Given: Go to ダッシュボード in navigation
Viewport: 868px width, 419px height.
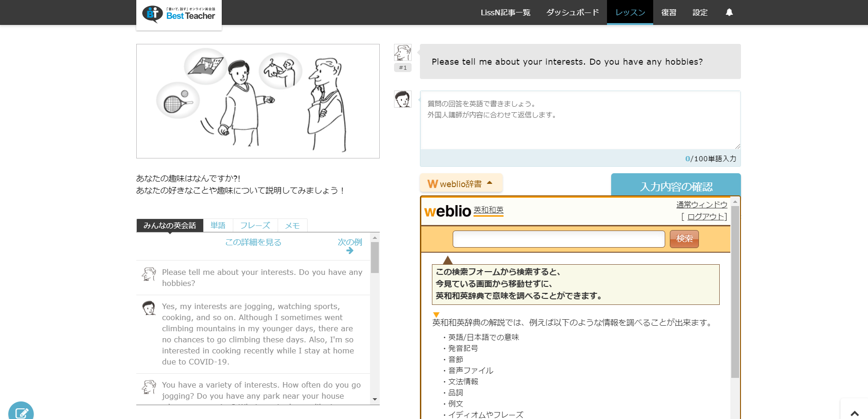Looking at the screenshot, I should pos(572,12).
